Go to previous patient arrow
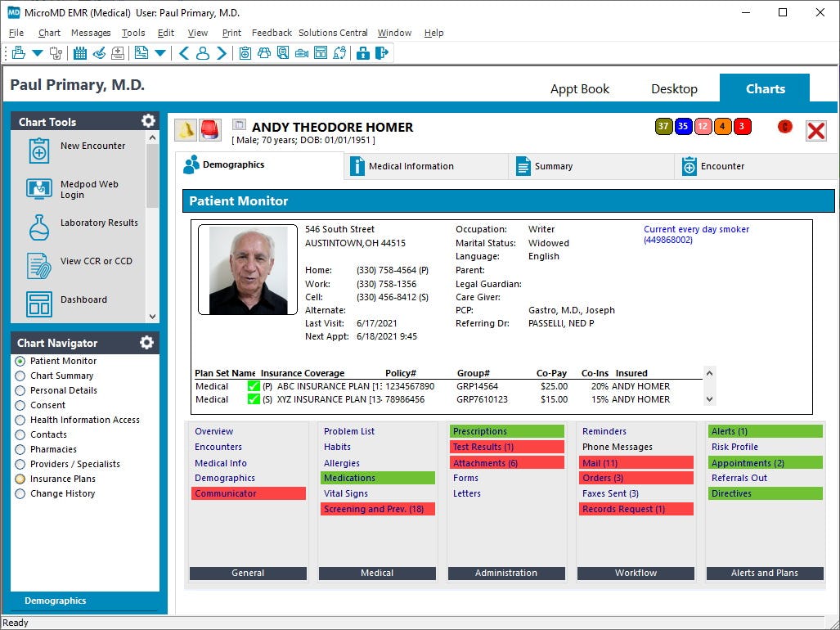This screenshot has height=630, width=840. pos(184,53)
